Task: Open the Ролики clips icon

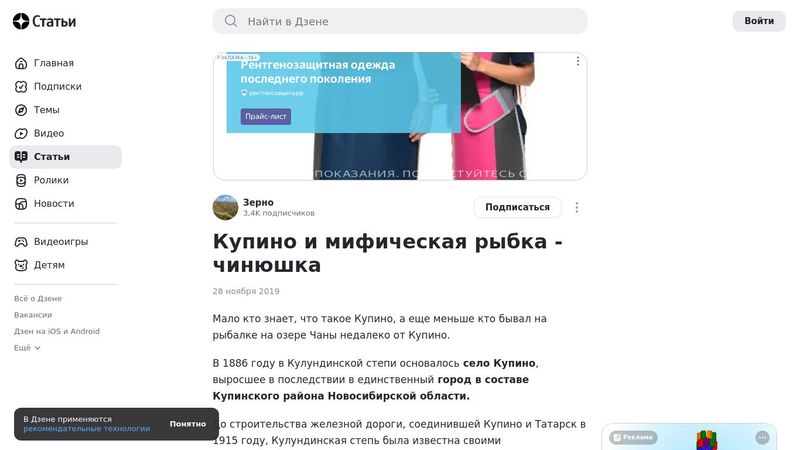Action: coord(21,180)
